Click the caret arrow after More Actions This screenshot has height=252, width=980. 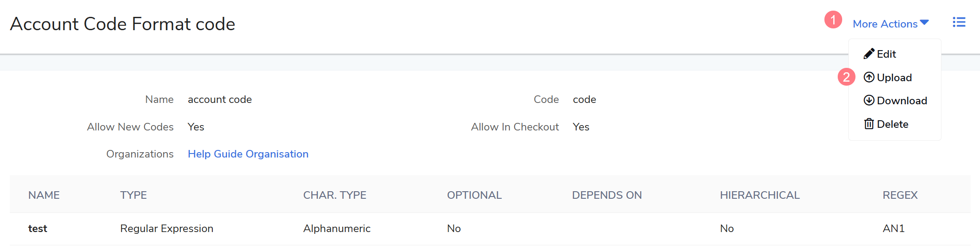click(x=924, y=23)
